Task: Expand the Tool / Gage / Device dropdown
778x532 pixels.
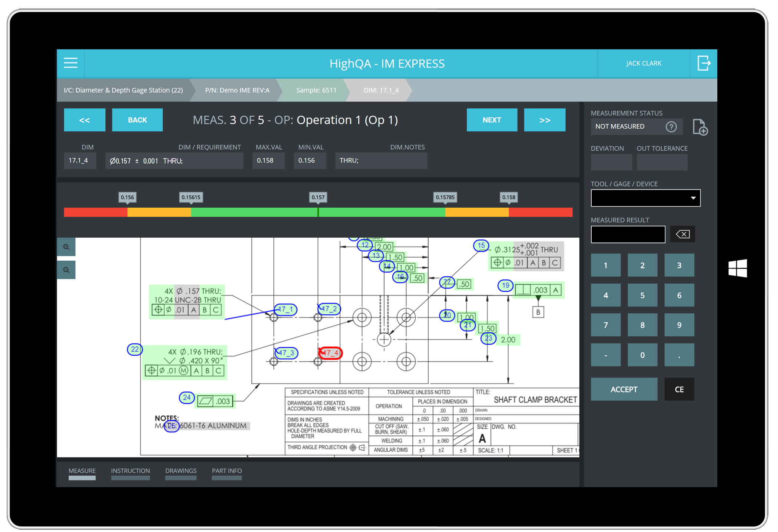Action: point(645,198)
